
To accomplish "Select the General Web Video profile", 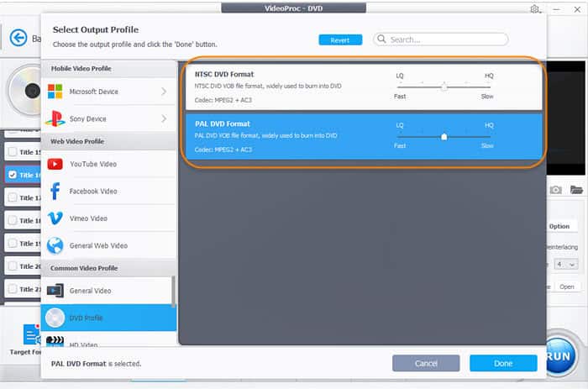I will (x=108, y=245).
